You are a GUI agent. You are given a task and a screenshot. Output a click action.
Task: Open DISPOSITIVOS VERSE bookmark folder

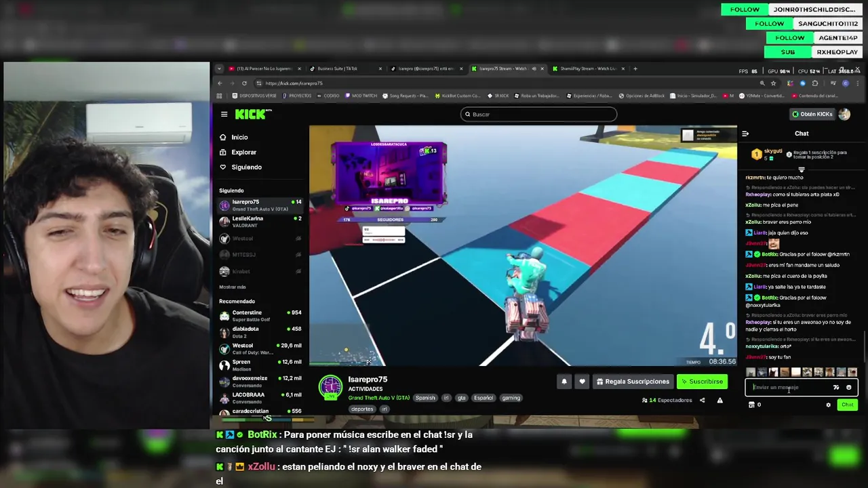pyautogui.click(x=254, y=96)
